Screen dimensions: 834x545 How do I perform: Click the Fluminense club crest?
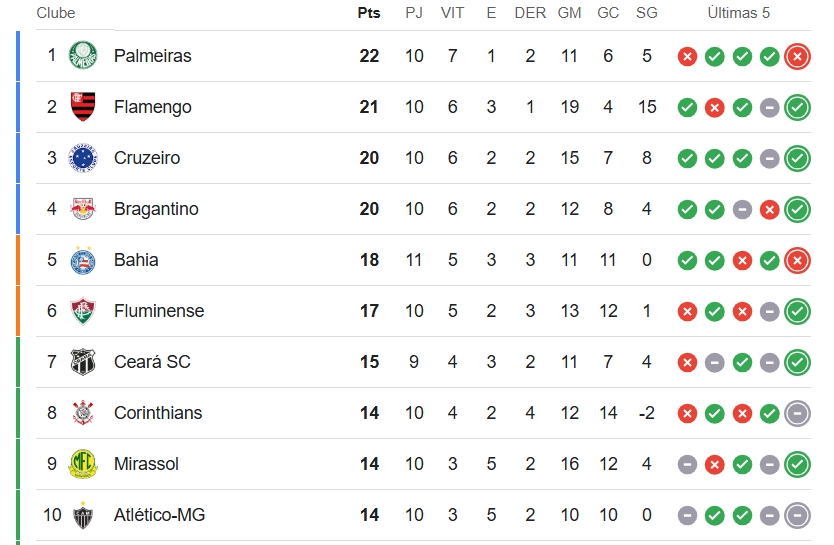[x=83, y=311]
